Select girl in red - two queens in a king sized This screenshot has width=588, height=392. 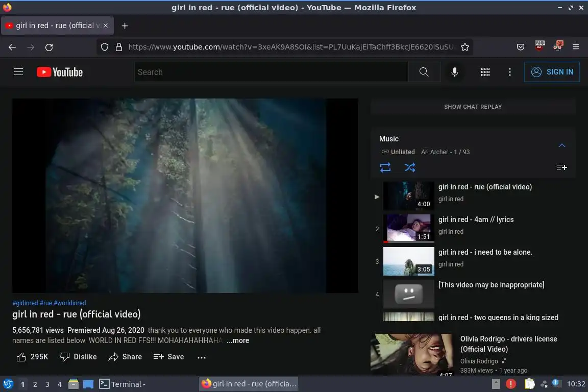click(x=498, y=317)
